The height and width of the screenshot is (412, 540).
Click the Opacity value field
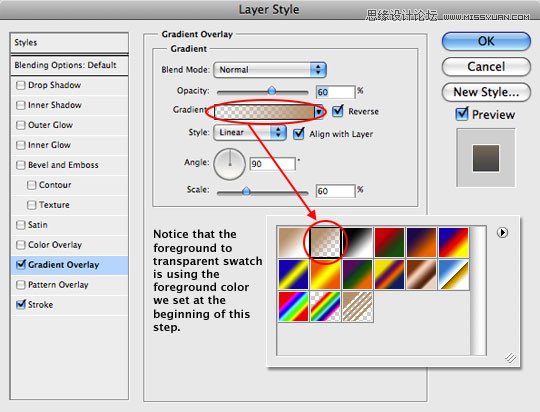tap(335, 92)
